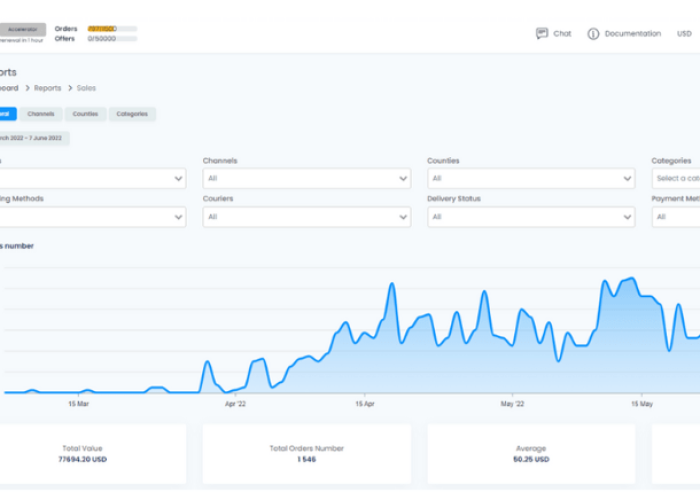This screenshot has width=700, height=500.
Task: Open the Delivery Status dropdown
Action: [531, 217]
